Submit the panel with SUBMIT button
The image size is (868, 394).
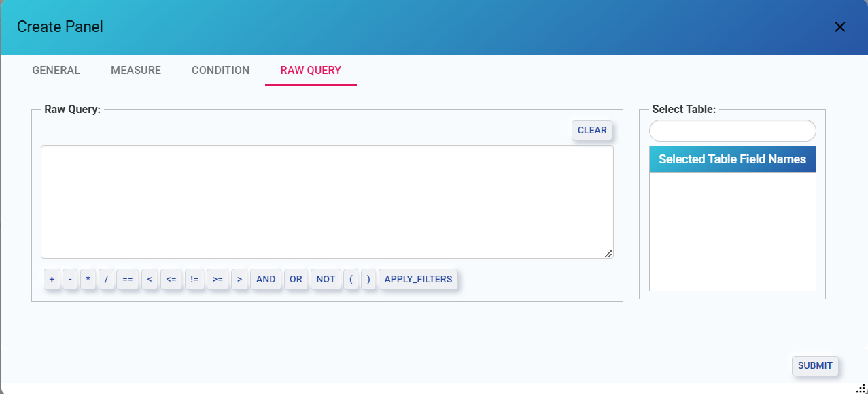[x=815, y=366]
